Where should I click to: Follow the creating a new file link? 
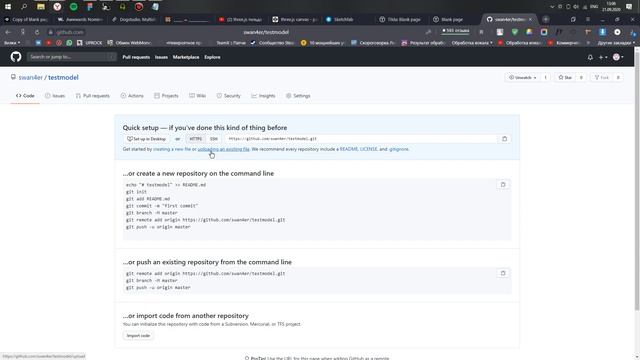[x=172, y=149]
